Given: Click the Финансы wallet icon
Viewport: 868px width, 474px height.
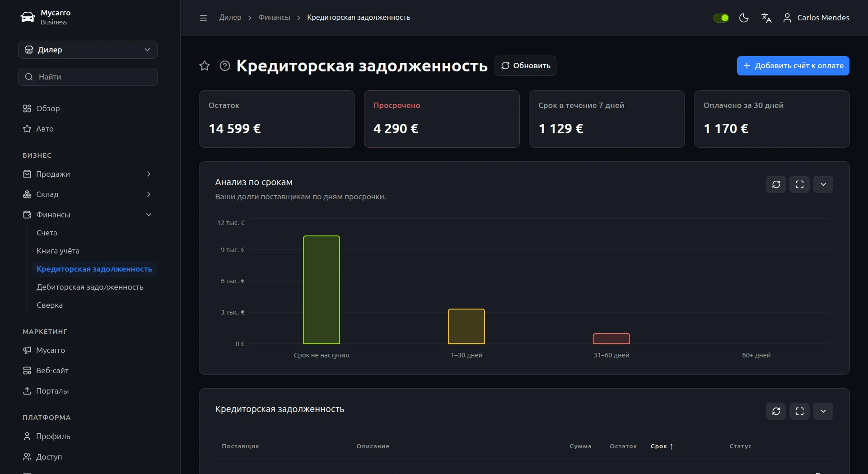Looking at the screenshot, I should (x=27, y=215).
